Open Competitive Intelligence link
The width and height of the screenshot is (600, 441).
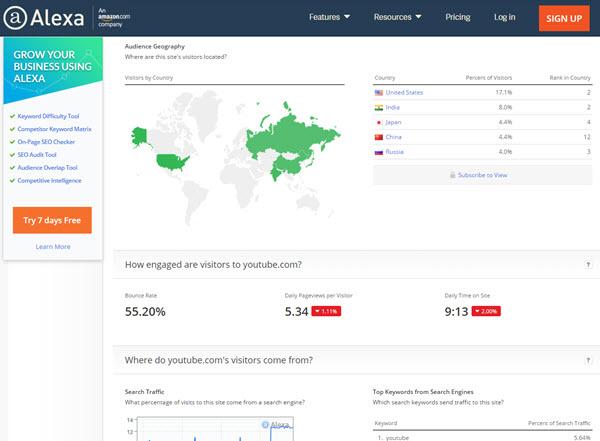pos(49,181)
